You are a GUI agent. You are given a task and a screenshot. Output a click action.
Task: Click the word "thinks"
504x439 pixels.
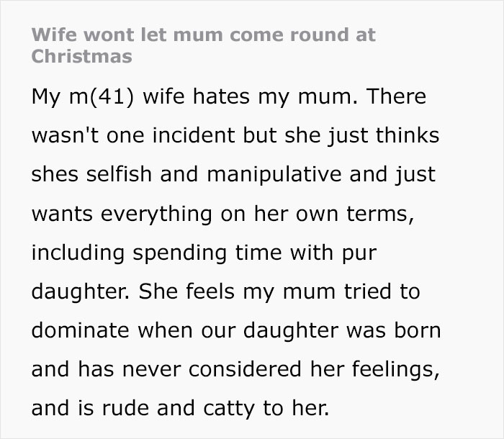[405, 136]
